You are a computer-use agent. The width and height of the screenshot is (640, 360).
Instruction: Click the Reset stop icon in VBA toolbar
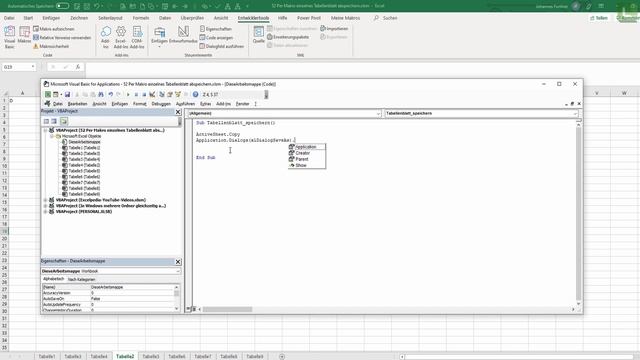point(144,94)
